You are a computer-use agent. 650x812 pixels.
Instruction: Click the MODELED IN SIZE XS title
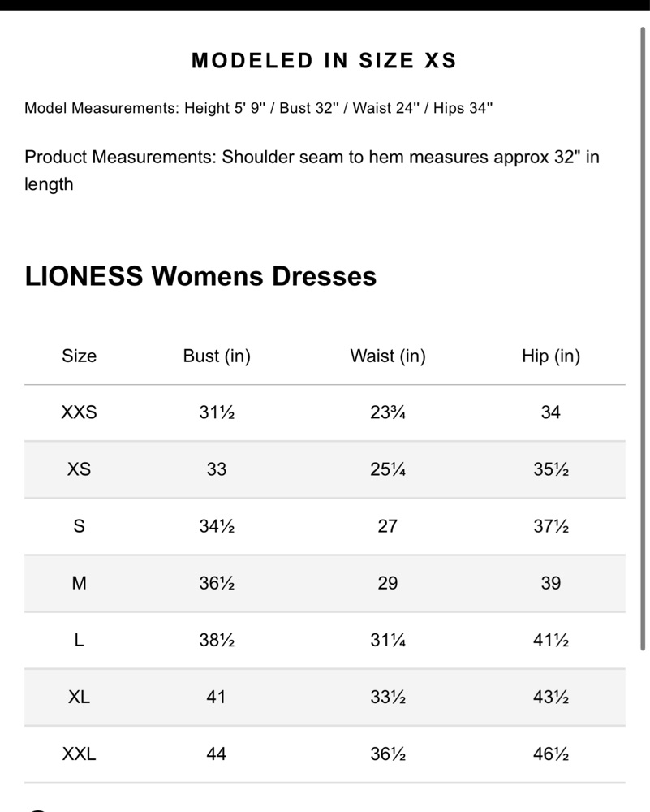point(325,61)
